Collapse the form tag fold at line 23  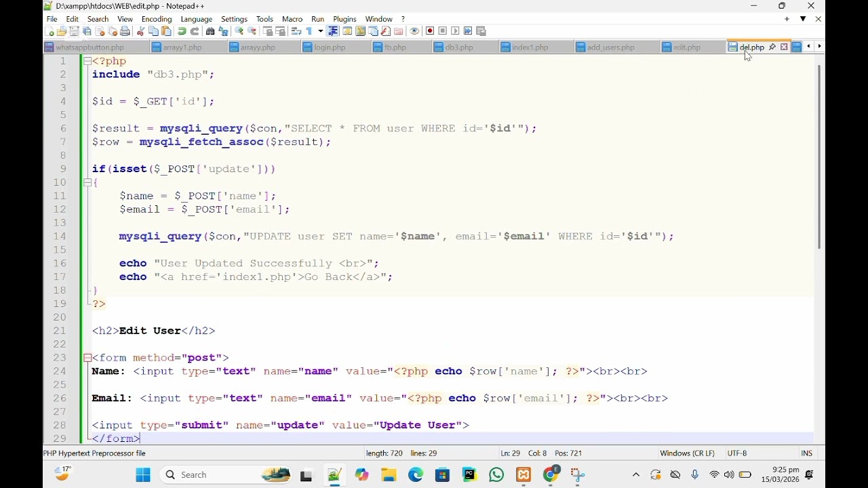pyautogui.click(x=87, y=358)
